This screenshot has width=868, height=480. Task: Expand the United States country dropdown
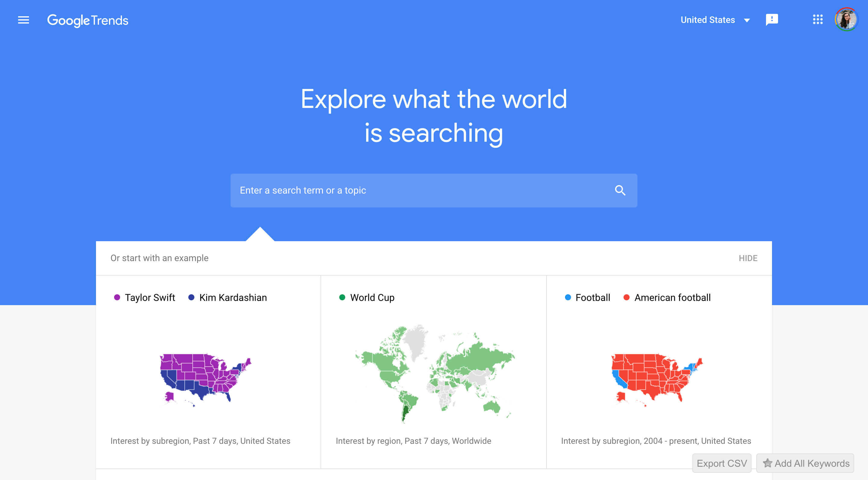[715, 20]
